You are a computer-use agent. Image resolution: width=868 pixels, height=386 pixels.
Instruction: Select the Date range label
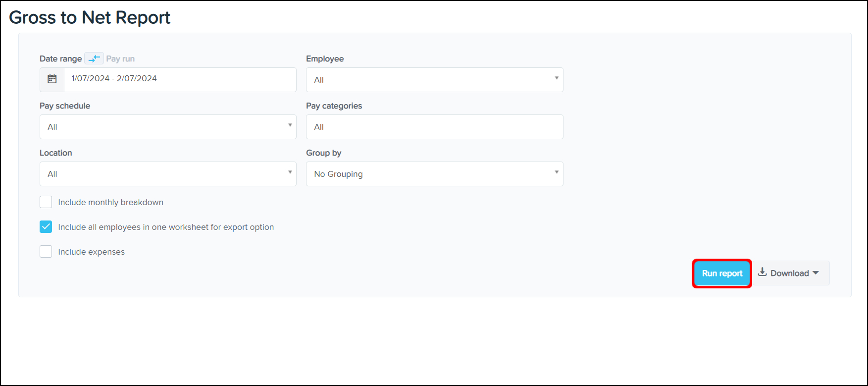[60, 58]
